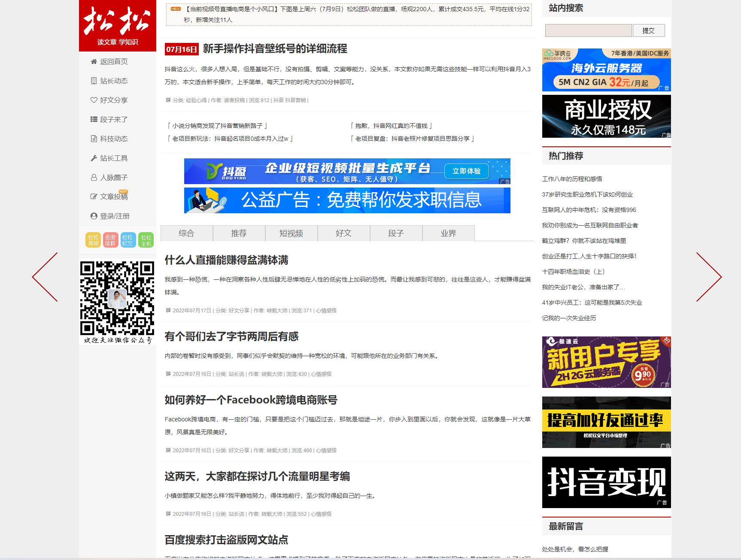Open the green 松松主机 badge
This screenshot has width=741, height=560.
point(146,240)
